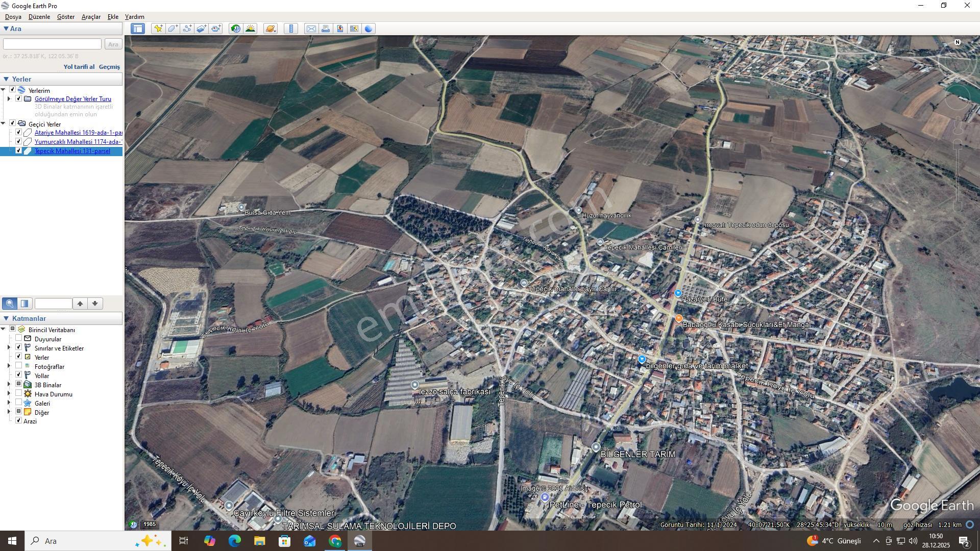The height and width of the screenshot is (551, 980).
Task: Click the email envelope toolbar icon
Action: 311,29
